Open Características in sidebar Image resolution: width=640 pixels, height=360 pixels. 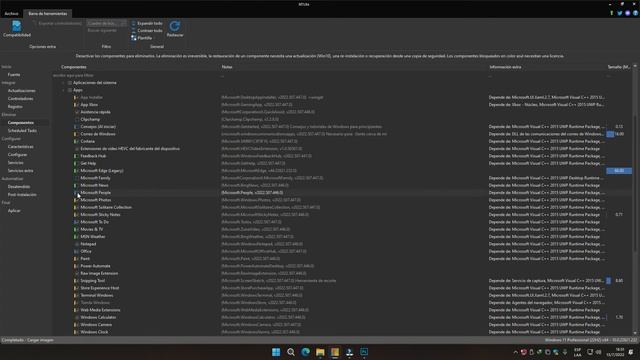(20, 147)
